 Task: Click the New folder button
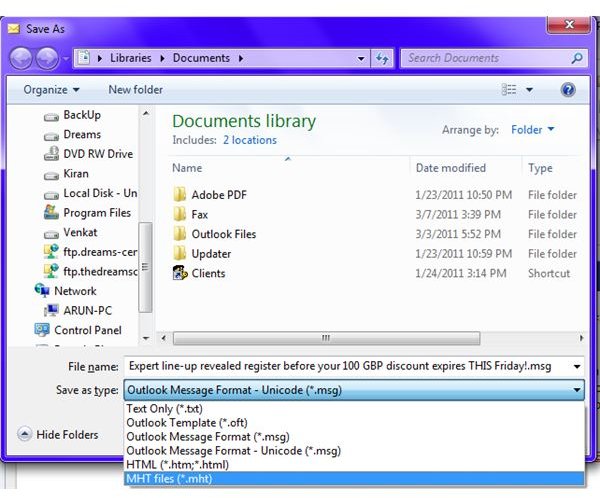[135, 90]
